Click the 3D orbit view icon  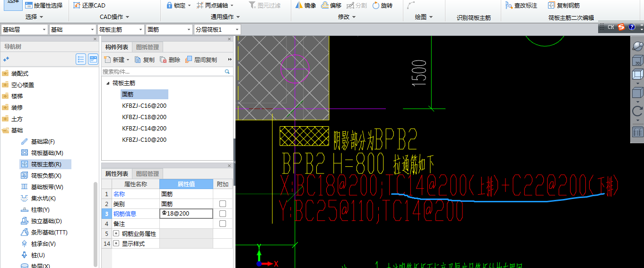coord(637,46)
